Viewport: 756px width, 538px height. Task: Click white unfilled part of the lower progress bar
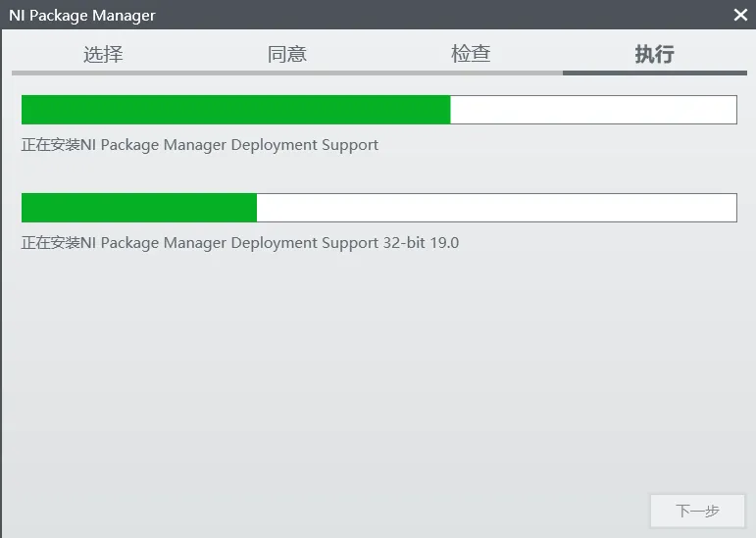click(495, 208)
